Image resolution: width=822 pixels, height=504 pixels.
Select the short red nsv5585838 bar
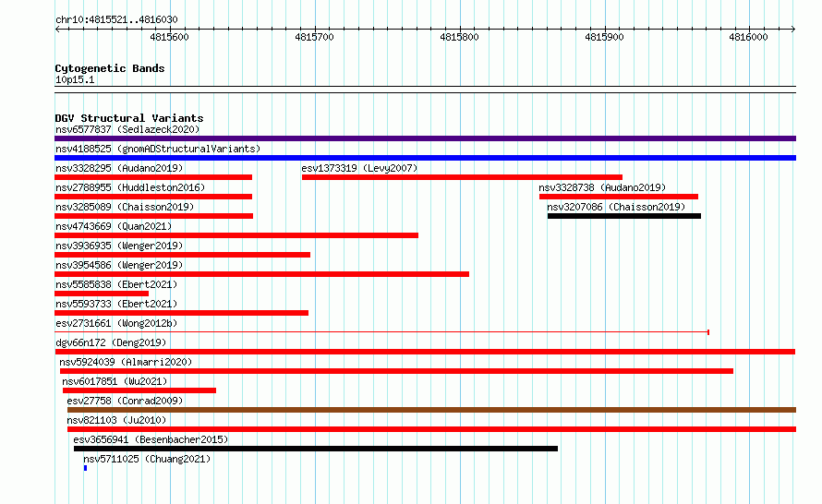tap(102, 294)
